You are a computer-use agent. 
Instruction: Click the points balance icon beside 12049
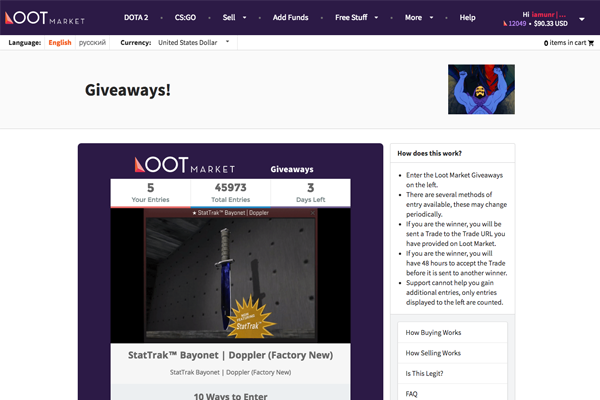[x=505, y=24]
